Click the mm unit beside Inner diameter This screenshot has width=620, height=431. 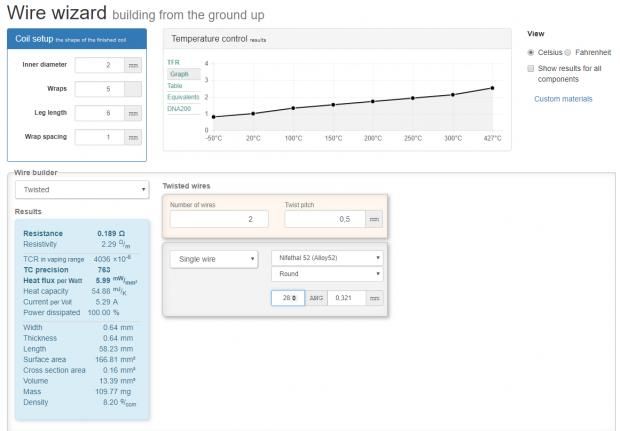(x=133, y=65)
